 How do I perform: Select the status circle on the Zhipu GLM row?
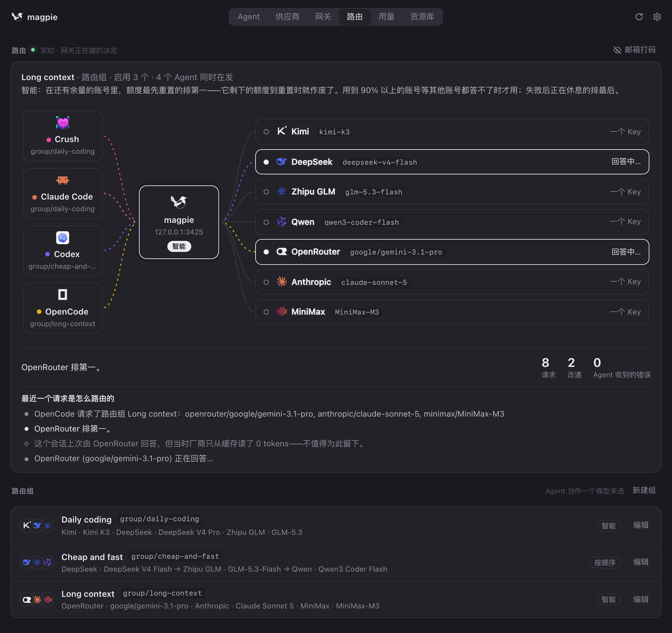pos(266,192)
